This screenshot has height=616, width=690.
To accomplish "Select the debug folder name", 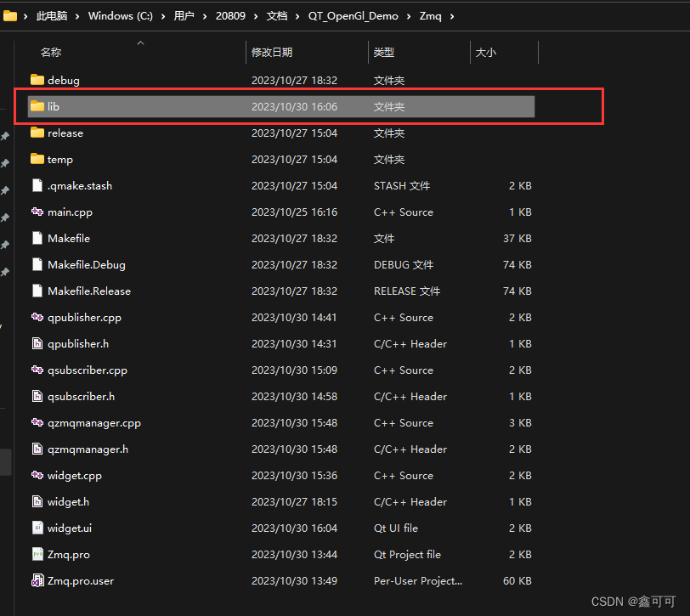I will coord(64,81).
